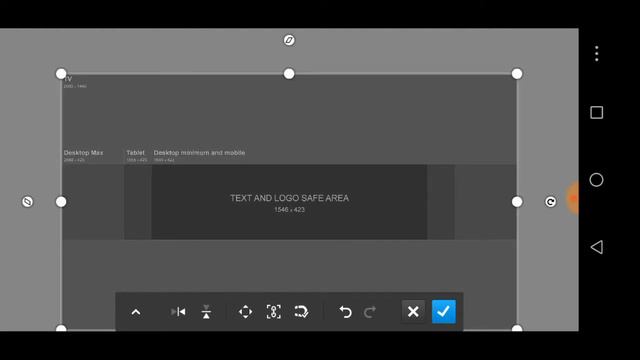Tap the right-middle edge transform handle
The image size is (640, 360).
point(517,202)
